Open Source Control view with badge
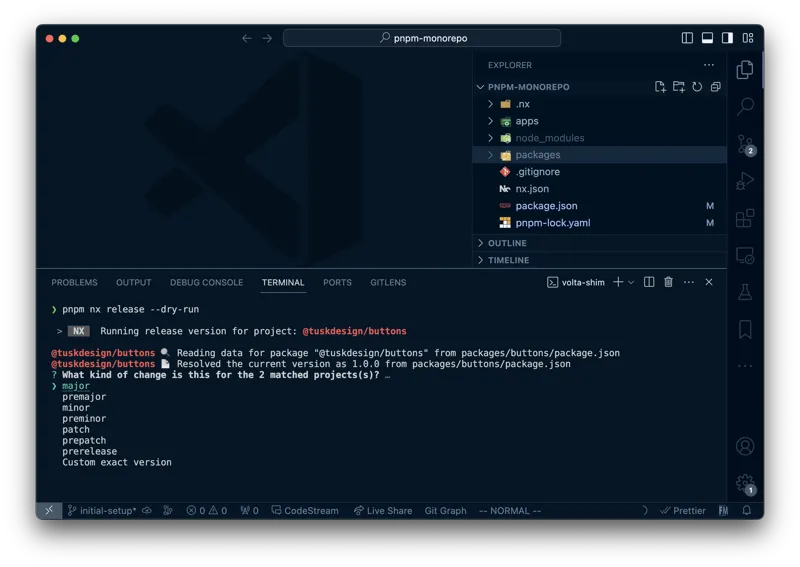The height and width of the screenshot is (567, 800). pos(744,144)
